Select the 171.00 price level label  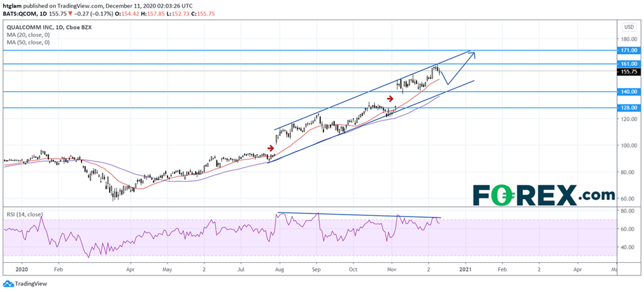(629, 50)
